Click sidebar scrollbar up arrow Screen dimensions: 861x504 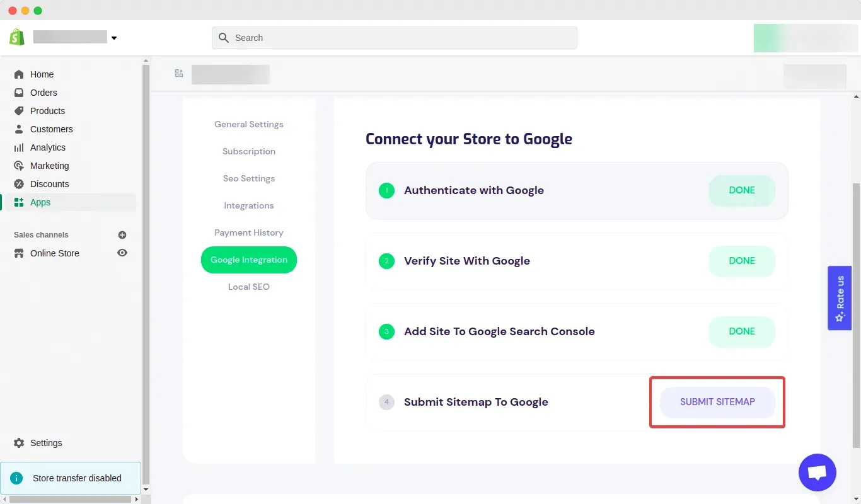click(146, 61)
